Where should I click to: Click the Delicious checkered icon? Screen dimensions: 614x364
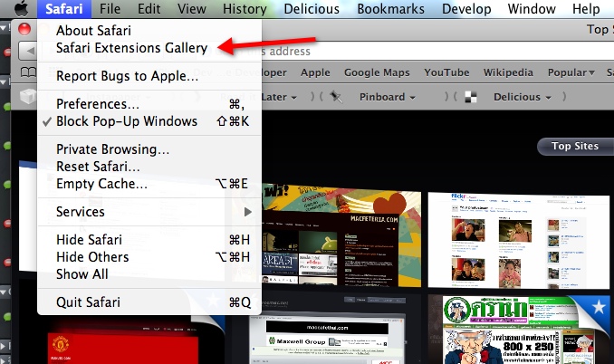coord(470,96)
